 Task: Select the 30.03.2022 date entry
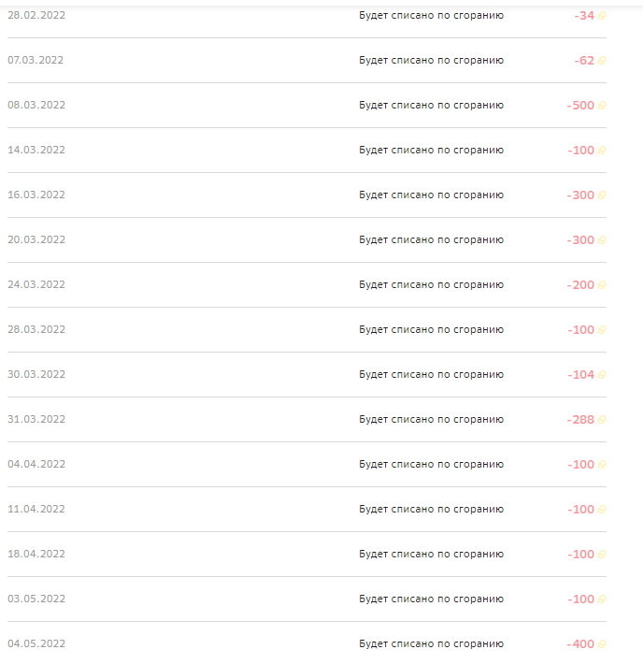(36, 374)
